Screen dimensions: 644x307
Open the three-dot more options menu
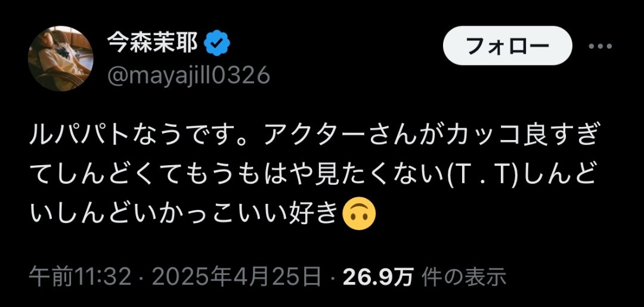point(600,46)
